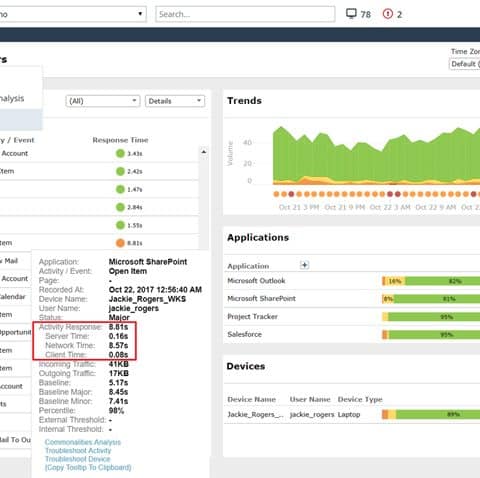Expand the (All) filter dropdown
Image resolution: width=480 pixels, height=478 pixels.
[x=103, y=101]
